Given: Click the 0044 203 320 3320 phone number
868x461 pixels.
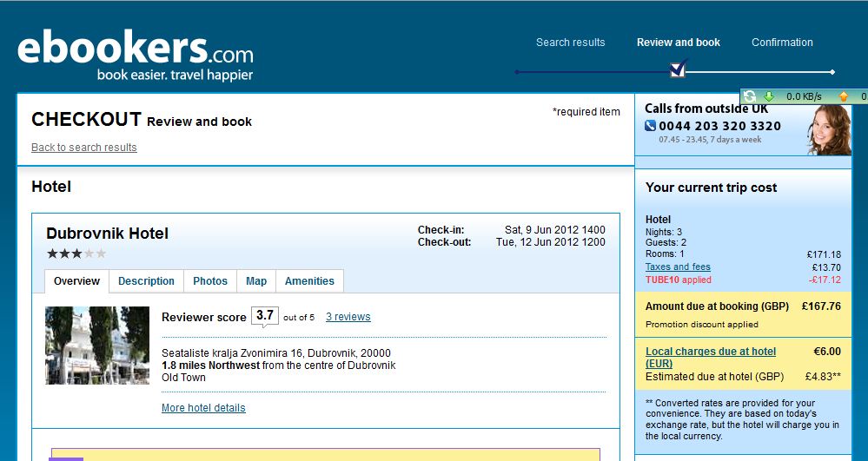Looking at the screenshot, I should (x=719, y=126).
